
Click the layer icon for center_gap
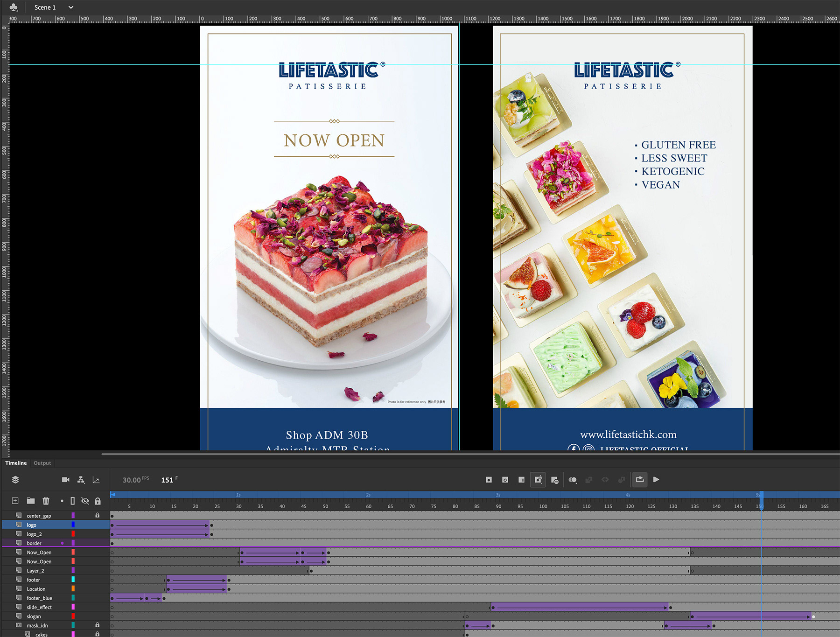(19, 516)
